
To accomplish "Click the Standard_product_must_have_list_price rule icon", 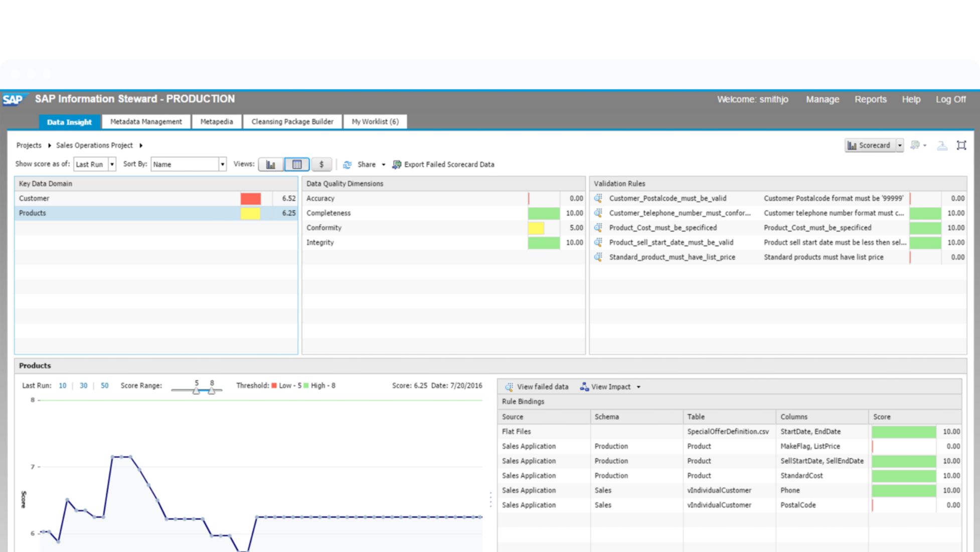I will pos(598,257).
